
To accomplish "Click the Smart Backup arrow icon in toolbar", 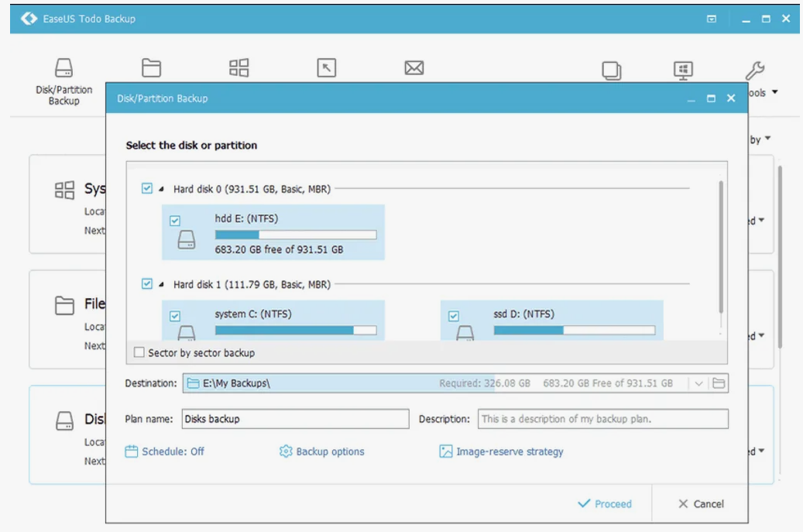I will click(x=326, y=67).
